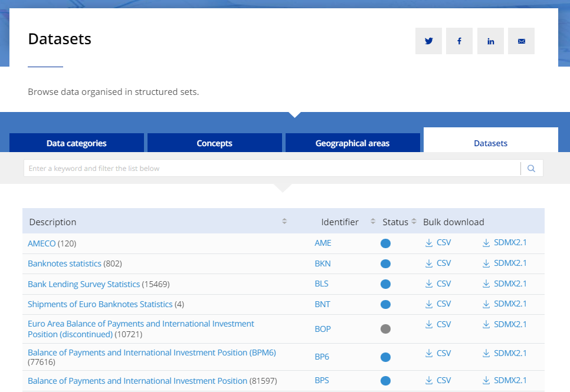Sort the table by Description column
The width and height of the screenshot is (570, 392).
click(284, 221)
